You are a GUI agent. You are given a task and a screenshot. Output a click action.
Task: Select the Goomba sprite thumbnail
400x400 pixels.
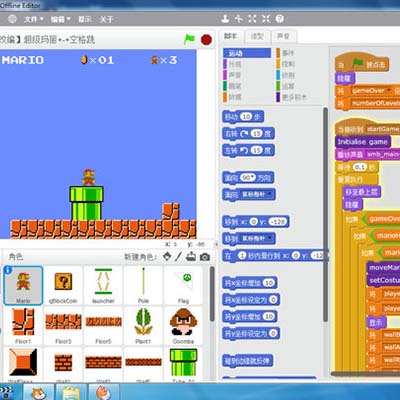183,325
